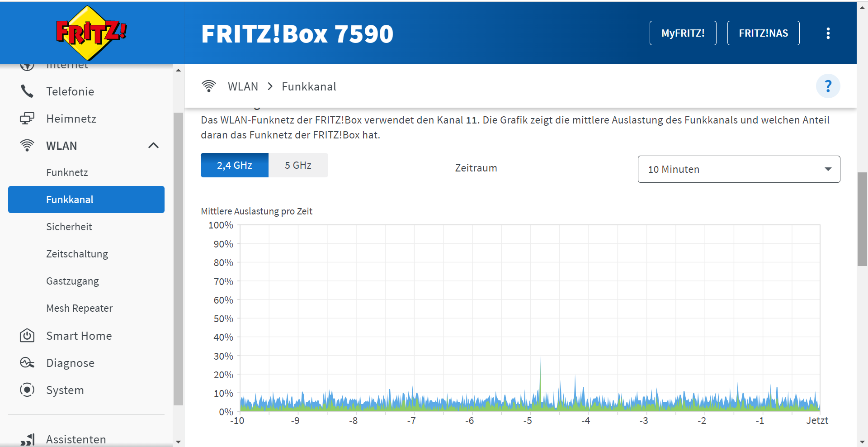Open the Diagnose menu

pyautogui.click(x=71, y=363)
